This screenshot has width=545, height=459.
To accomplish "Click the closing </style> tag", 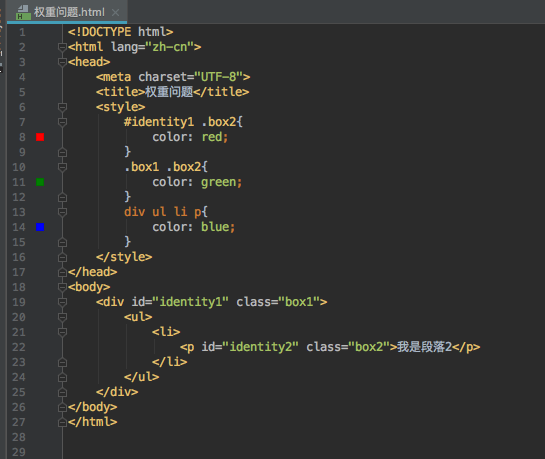I will (x=124, y=257).
